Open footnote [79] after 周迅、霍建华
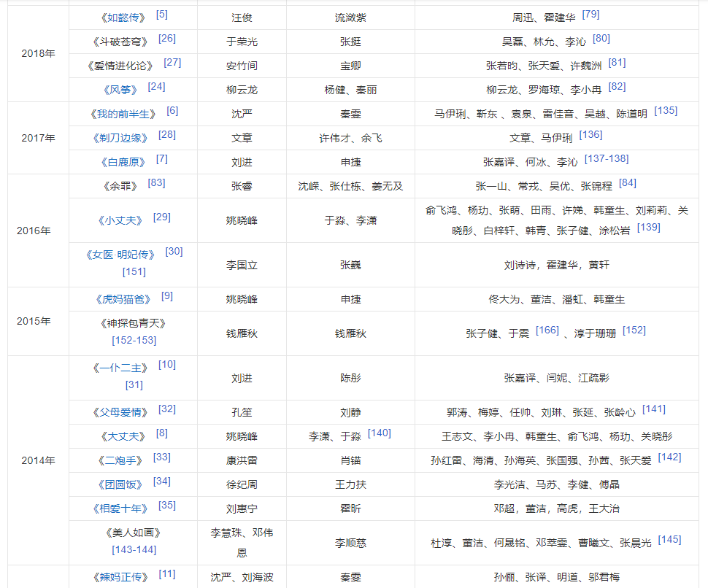 point(590,14)
